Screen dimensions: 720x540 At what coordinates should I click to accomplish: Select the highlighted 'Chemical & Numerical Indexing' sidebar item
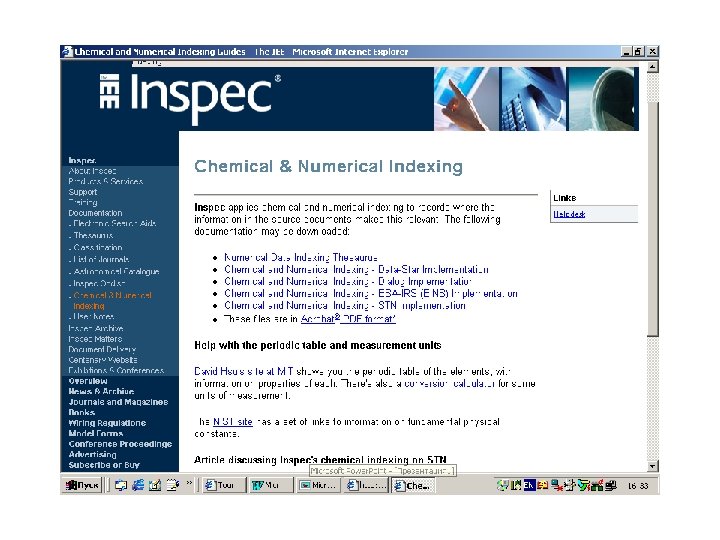(111, 300)
